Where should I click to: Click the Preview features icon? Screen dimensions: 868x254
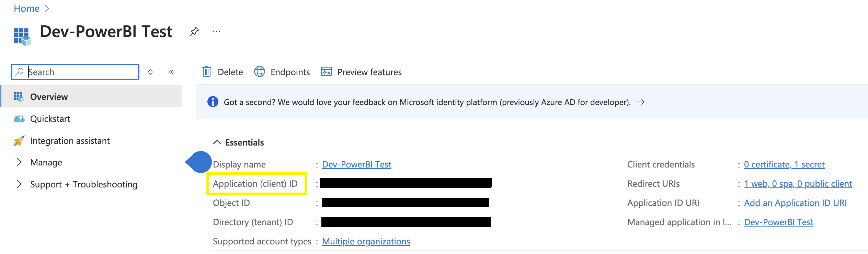point(326,72)
